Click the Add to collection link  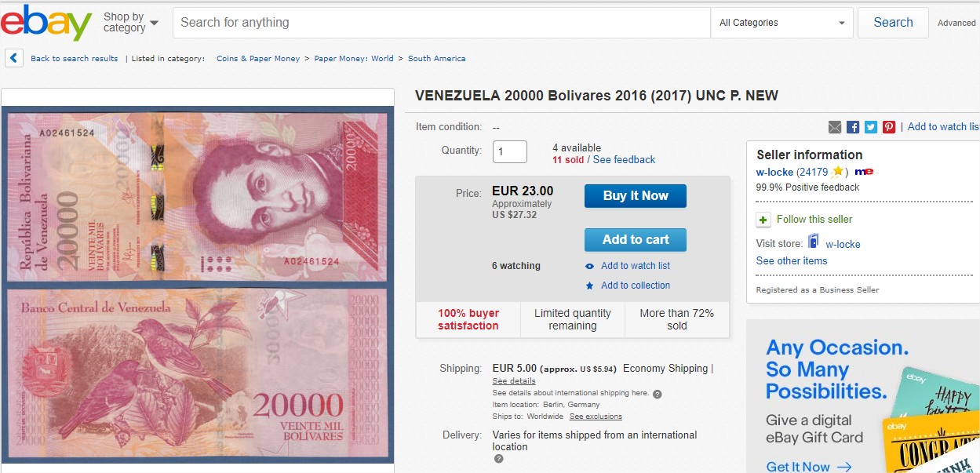[x=636, y=286]
